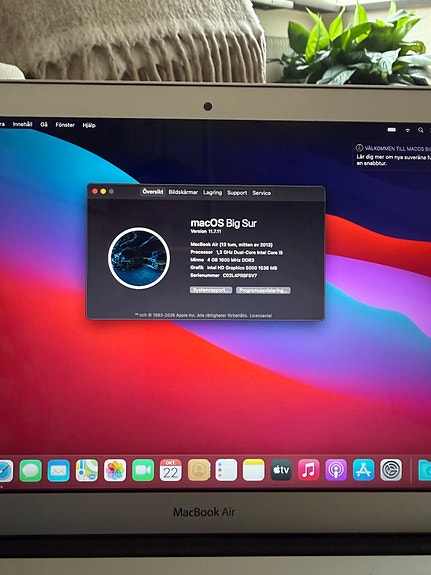Open the App Store icon
The height and width of the screenshot is (575, 431).
click(x=364, y=470)
